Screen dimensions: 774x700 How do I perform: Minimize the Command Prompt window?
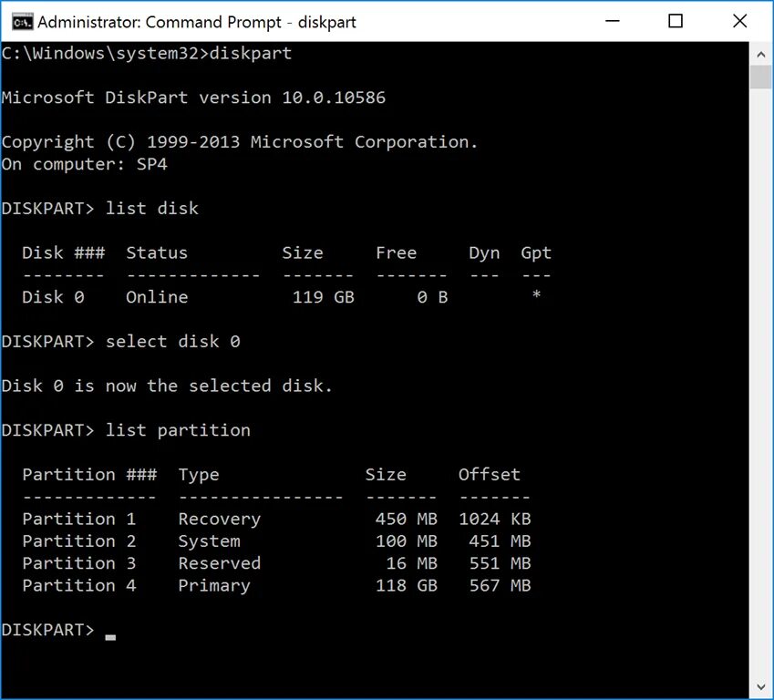[612, 21]
